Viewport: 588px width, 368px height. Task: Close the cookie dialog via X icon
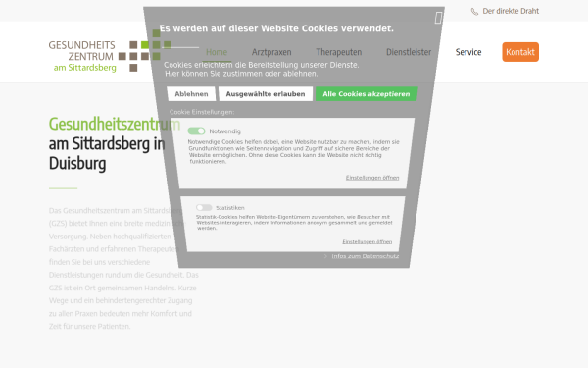coord(438,18)
